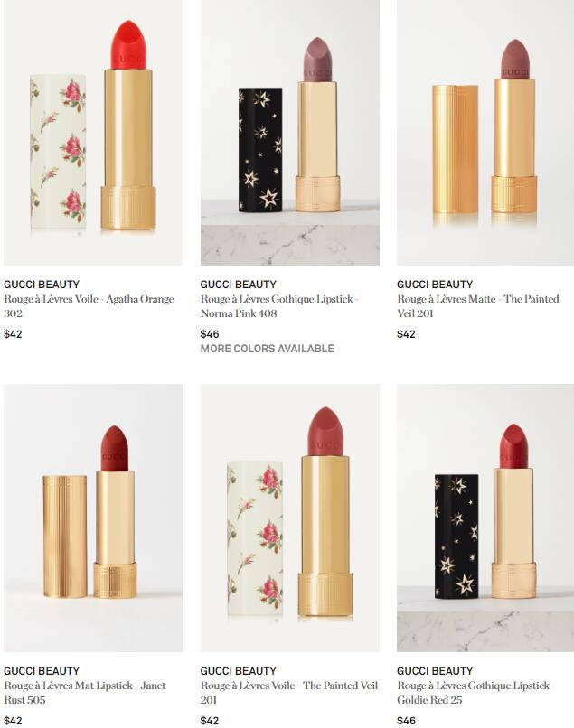Screen dimensions: 574x728
Task: Open the Goldie Red 25 lipstick image
Action: coord(485,518)
